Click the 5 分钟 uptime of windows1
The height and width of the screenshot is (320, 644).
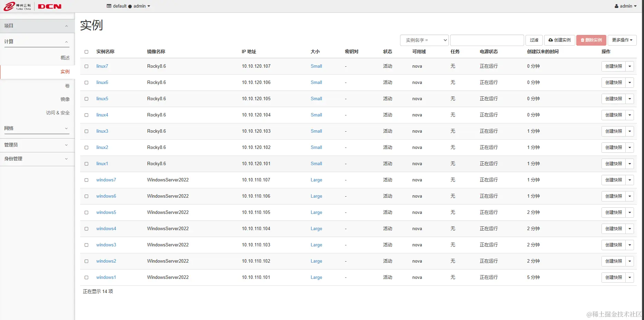click(x=533, y=277)
